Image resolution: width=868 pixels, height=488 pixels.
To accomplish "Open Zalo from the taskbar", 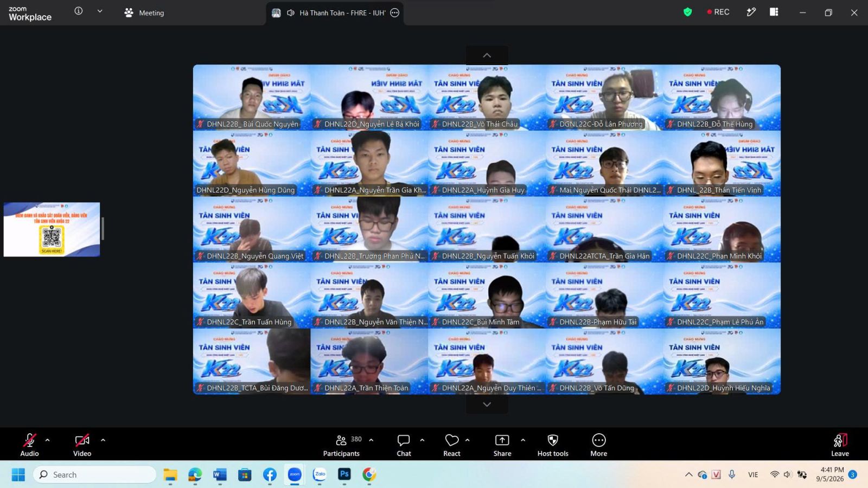I will pyautogui.click(x=320, y=474).
